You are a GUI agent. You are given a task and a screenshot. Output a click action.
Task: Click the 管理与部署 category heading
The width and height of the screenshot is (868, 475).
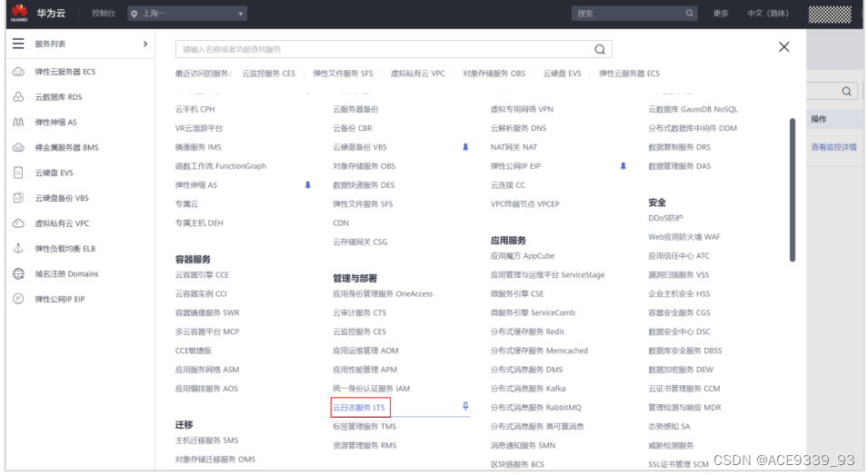[354, 279]
